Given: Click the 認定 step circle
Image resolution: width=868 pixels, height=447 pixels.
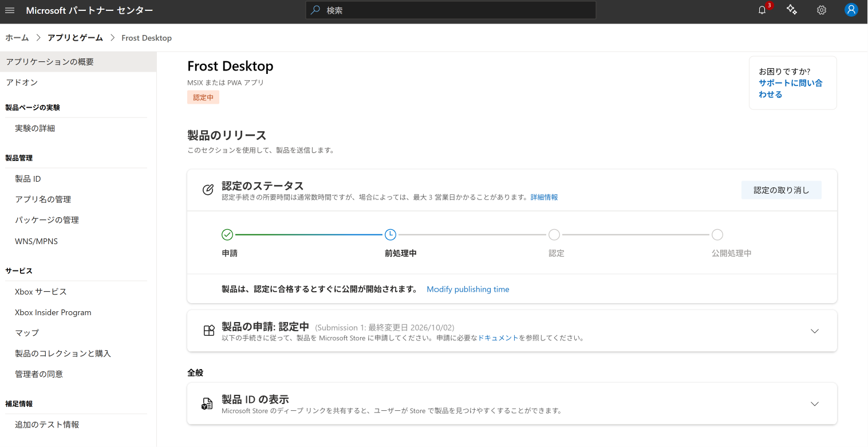Looking at the screenshot, I should (x=554, y=234).
